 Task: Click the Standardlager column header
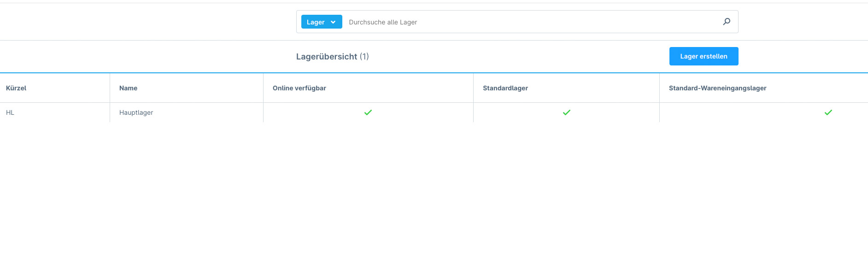coord(505,88)
